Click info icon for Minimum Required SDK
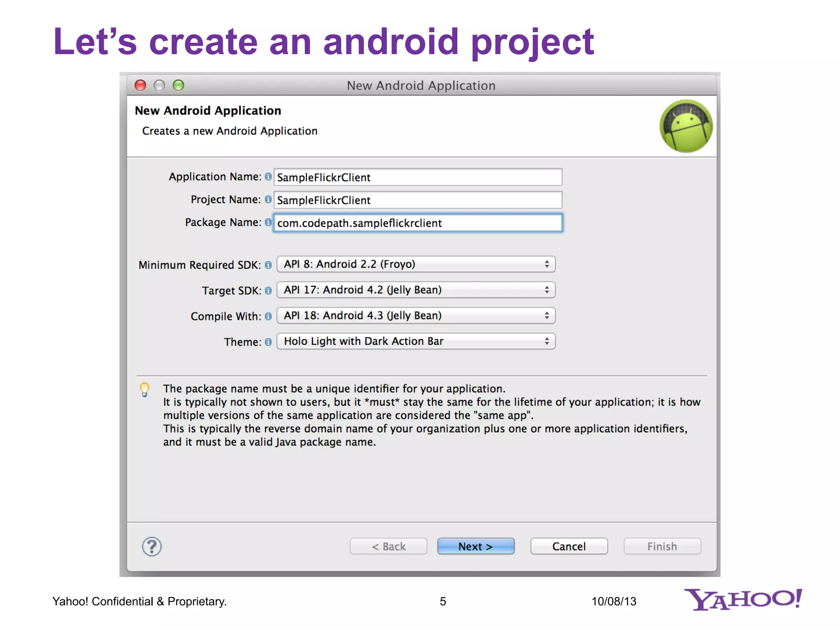The height and width of the screenshot is (630, 840). (x=268, y=265)
